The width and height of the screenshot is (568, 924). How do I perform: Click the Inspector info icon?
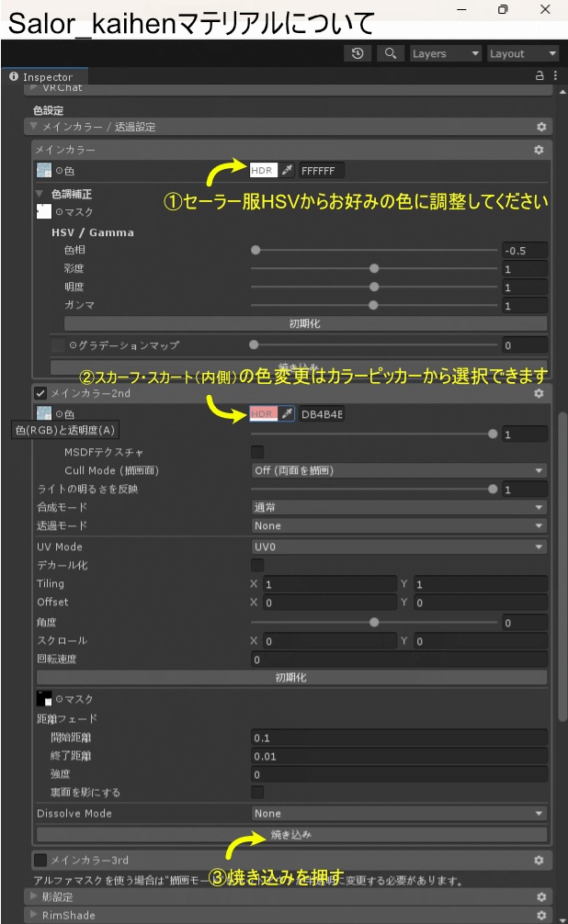pyautogui.click(x=14, y=76)
